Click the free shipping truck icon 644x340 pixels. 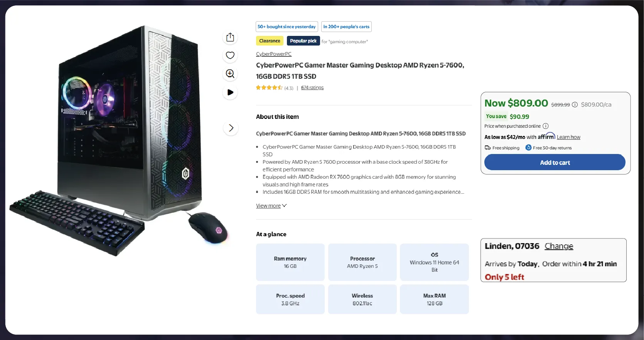[x=488, y=148]
